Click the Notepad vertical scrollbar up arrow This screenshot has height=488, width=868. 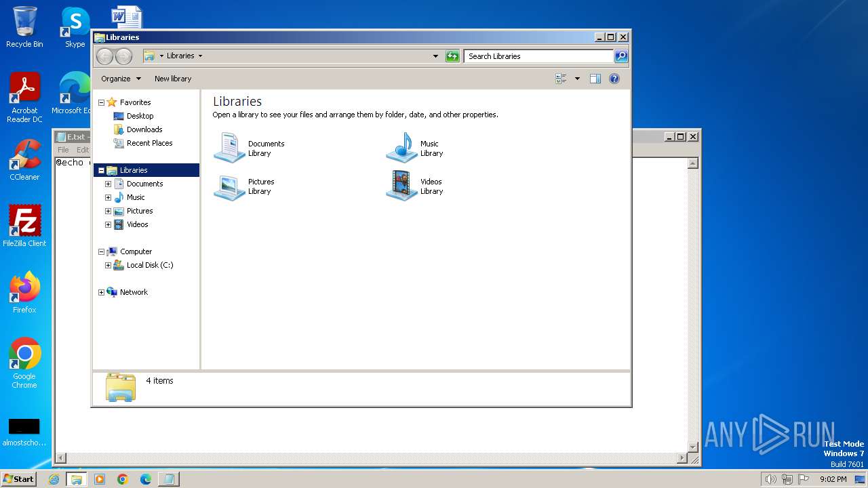click(x=693, y=163)
